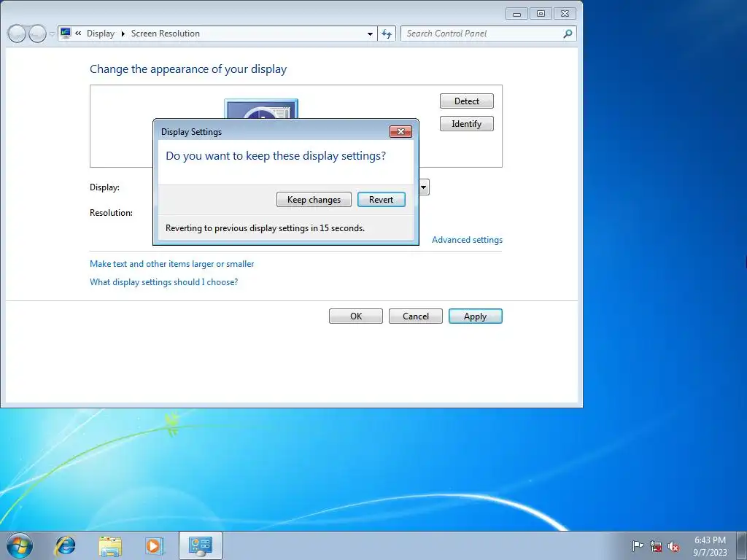
Task: Click the Show desktop strip on the taskbar
Action: coord(742,545)
